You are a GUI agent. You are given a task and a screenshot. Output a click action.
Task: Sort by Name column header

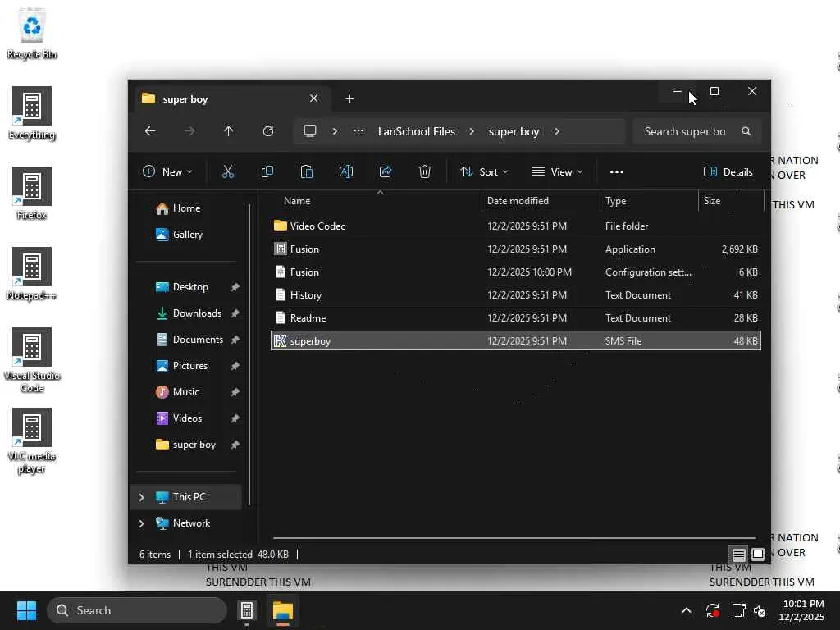297,201
